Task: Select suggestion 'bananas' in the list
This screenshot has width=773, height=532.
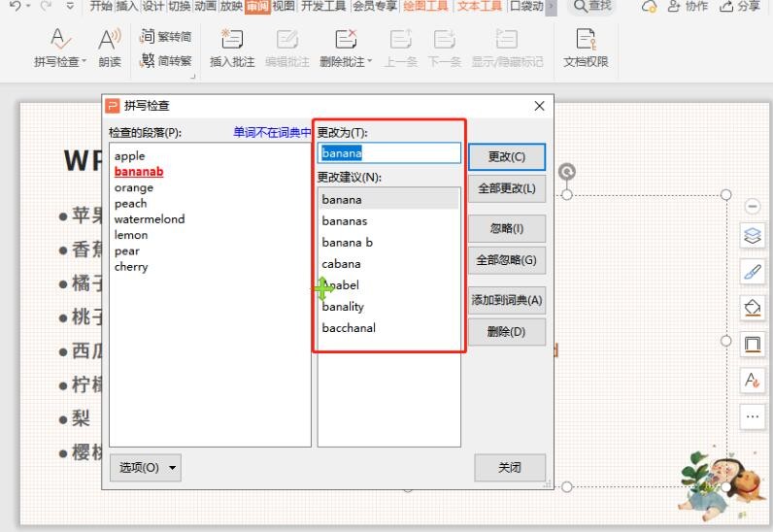Action: [345, 221]
